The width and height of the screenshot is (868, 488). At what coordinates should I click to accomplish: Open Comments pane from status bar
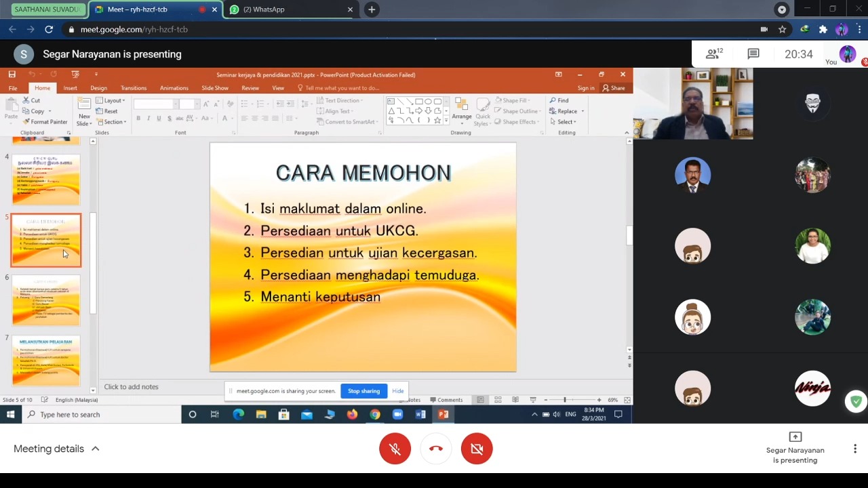click(x=446, y=400)
